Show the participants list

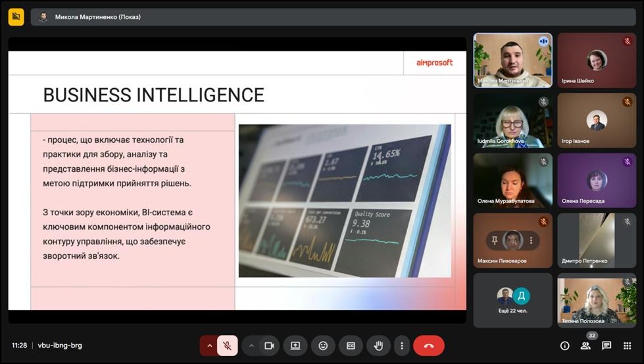pyautogui.click(x=585, y=346)
